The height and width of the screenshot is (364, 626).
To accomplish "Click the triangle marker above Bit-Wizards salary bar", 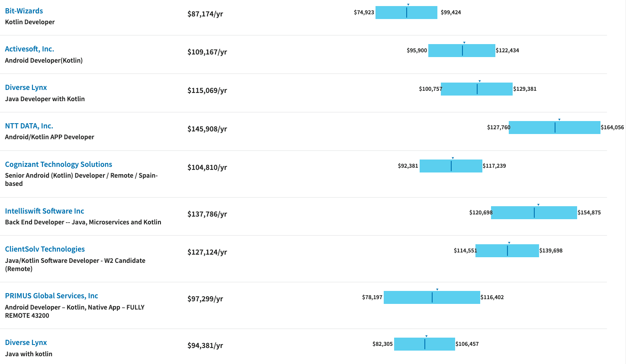I will tap(408, 5).
